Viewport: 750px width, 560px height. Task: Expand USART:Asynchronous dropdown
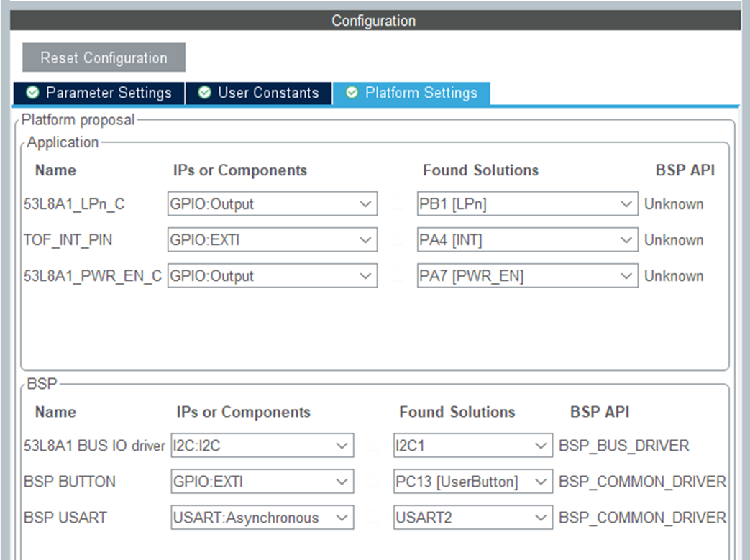(262, 518)
